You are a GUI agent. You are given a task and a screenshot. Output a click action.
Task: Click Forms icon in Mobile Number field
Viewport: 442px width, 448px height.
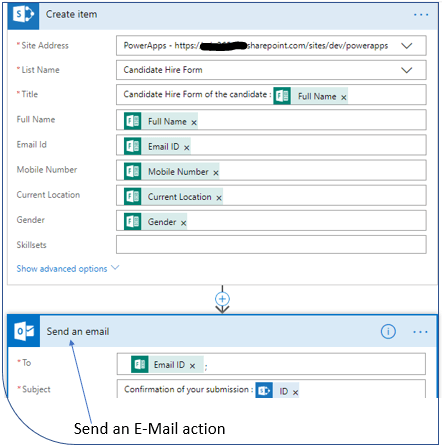click(132, 171)
